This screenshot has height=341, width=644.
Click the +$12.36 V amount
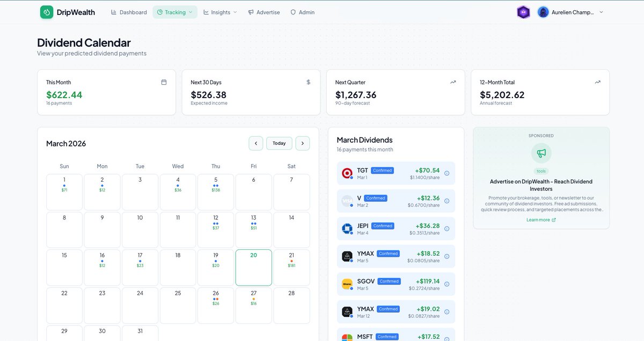point(428,198)
